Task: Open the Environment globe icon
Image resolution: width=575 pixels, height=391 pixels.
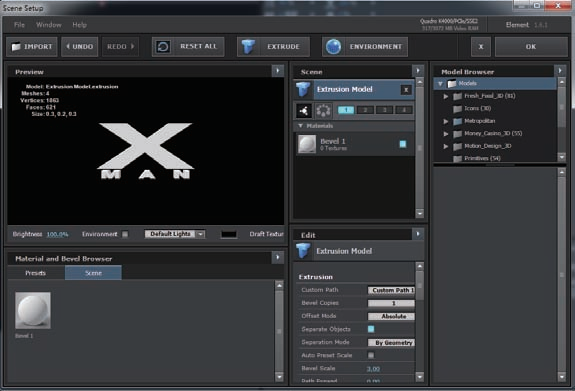Action: pos(333,47)
